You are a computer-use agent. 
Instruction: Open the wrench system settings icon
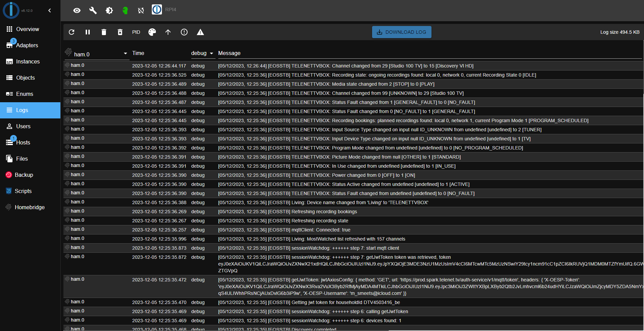(x=93, y=10)
